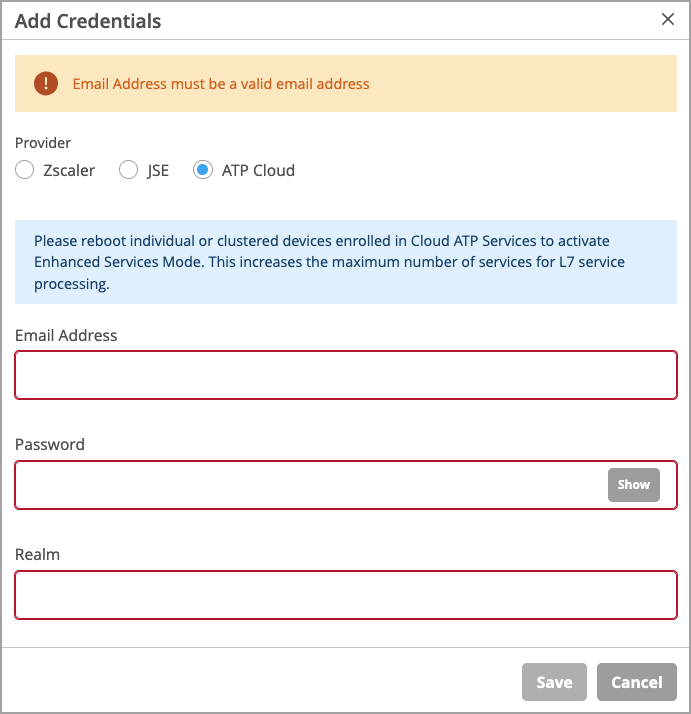Close the Add Credentials dialog
691x714 pixels.
click(668, 19)
